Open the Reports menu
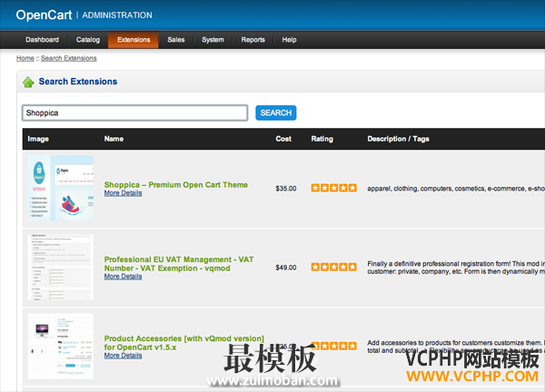The height and width of the screenshot is (392, 545). [253, 40]
